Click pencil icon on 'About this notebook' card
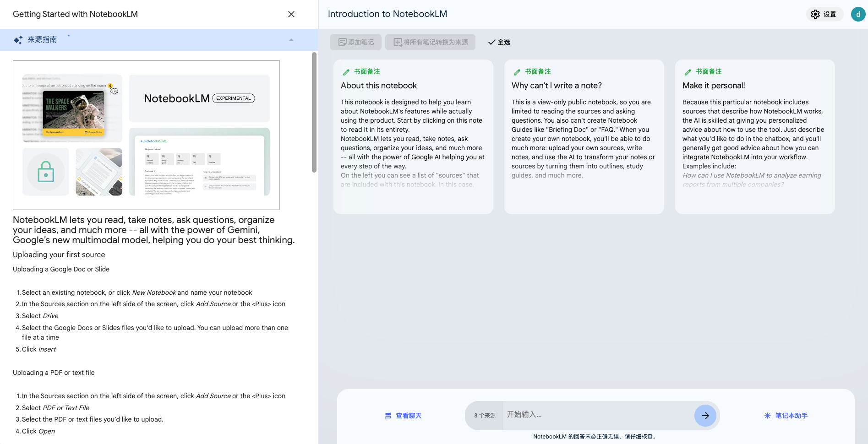 click(x=346, y=72)
